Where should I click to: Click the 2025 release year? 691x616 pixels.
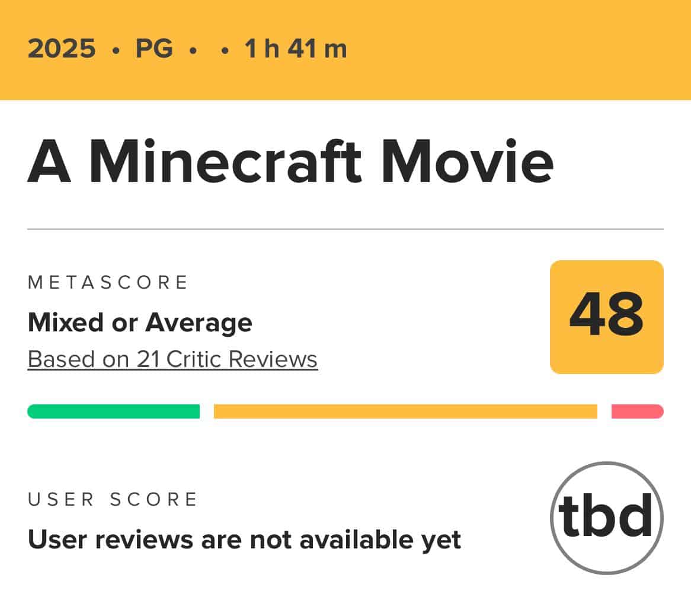62,49
